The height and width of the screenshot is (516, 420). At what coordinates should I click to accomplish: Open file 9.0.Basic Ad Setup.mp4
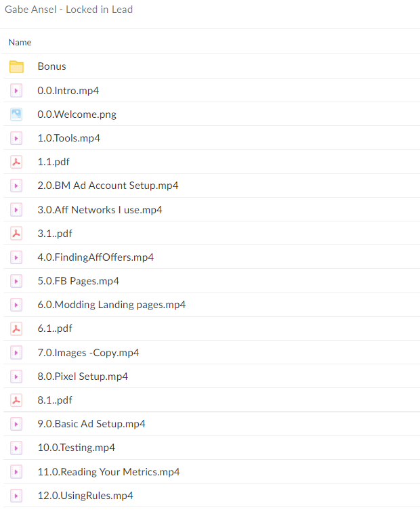[91, 424]
